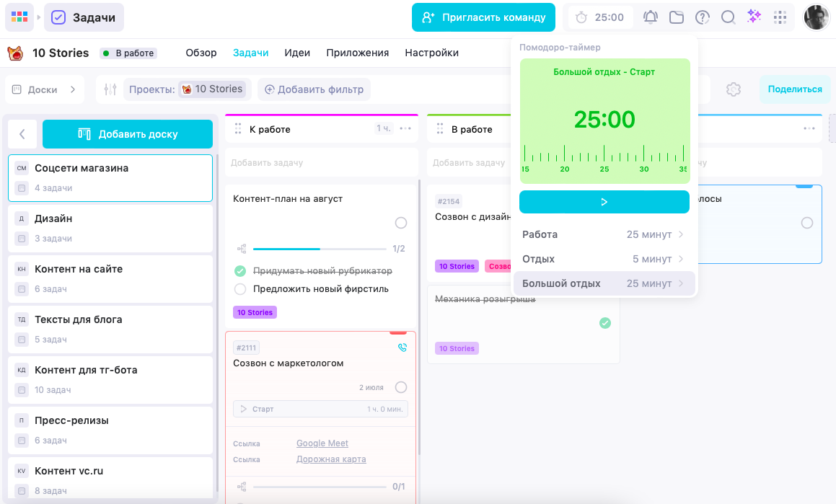Open the apps grid icon near avatar

780,17
